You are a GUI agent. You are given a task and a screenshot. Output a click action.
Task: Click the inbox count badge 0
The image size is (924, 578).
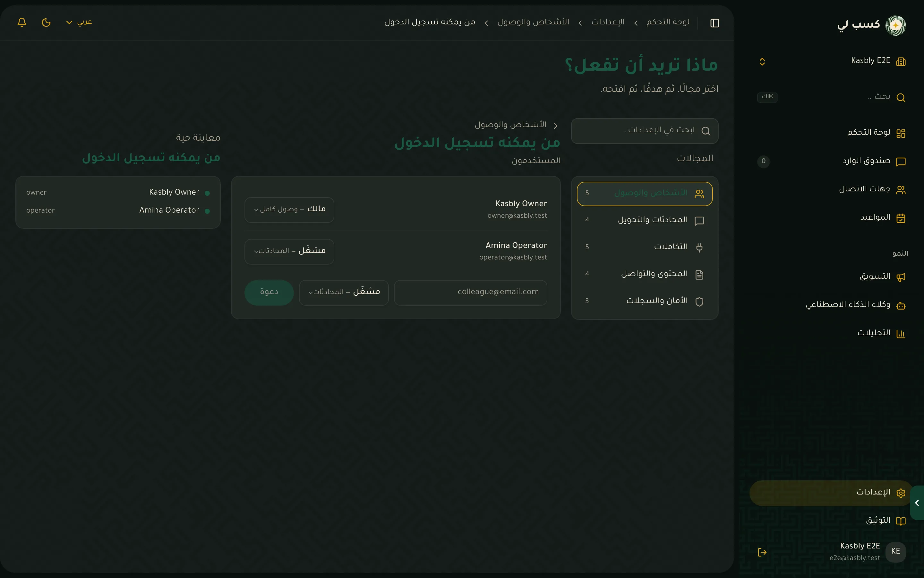[x=763, y=161]
